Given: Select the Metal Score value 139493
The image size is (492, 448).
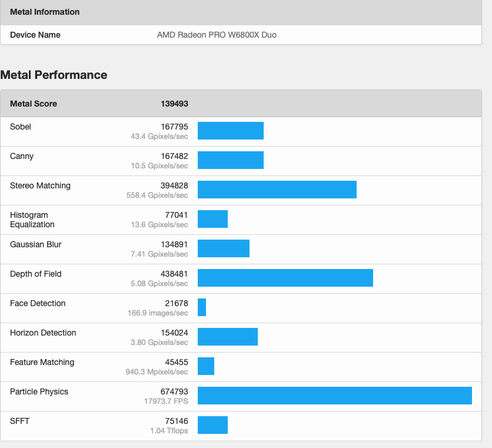Looking at the screenshot, I should 174,104.
